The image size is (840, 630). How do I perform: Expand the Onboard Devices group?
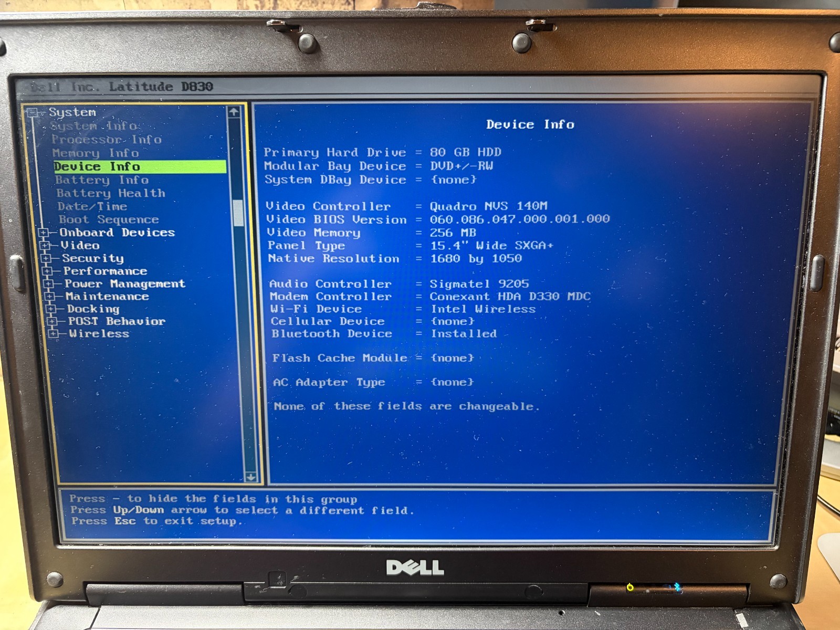tap(43, 233)
